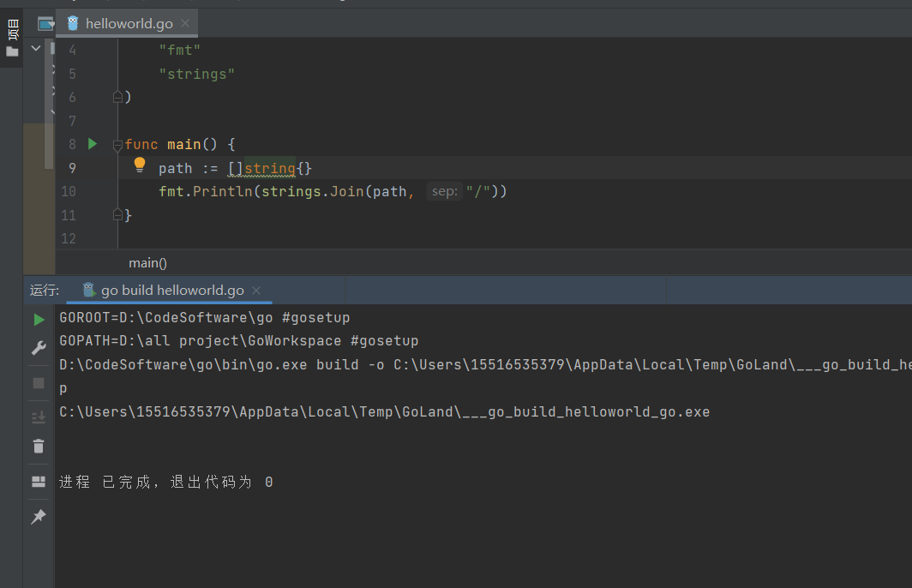912x588 pixels.
Task: Click the select-opened-file icon above project panel
Action: point(45,23)
